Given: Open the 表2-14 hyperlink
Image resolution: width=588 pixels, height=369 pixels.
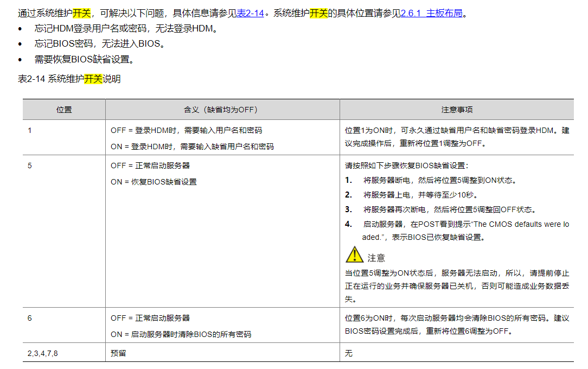Looking at the screenshot, I should pos(250,13).
